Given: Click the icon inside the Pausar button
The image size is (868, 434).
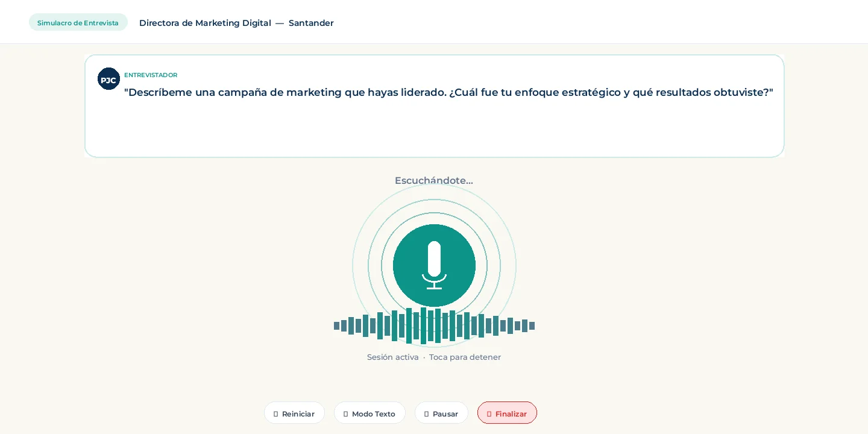Looking at the screenshot, I should point(426,414).
